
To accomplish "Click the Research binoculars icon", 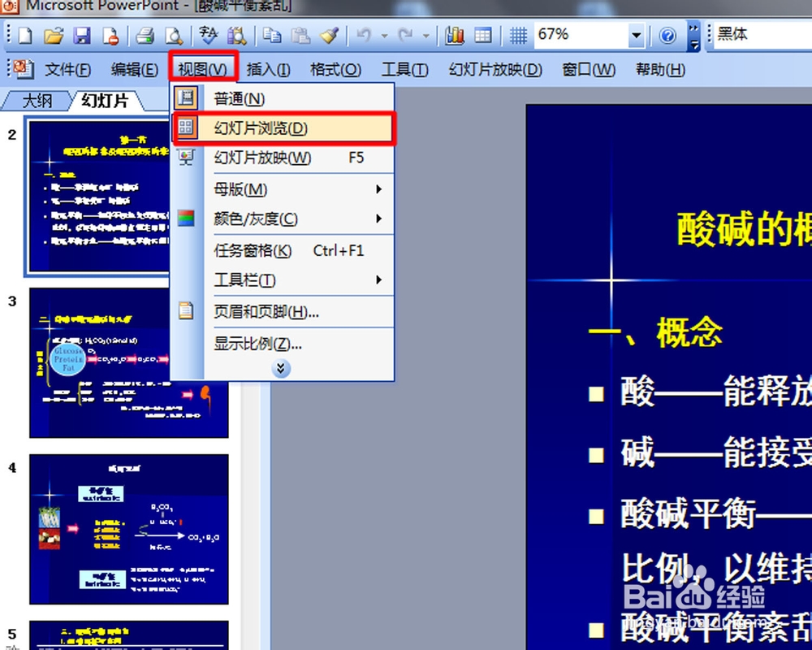I will click(x=236, y=36).
